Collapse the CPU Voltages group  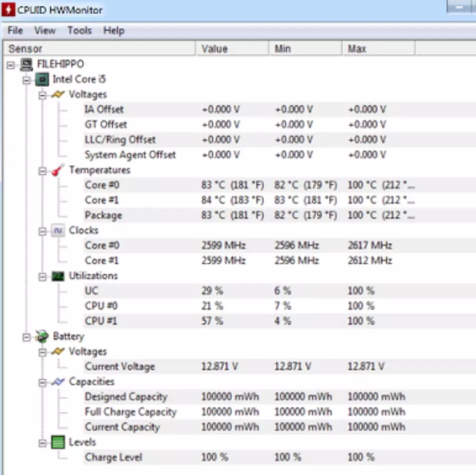point(42,95)
